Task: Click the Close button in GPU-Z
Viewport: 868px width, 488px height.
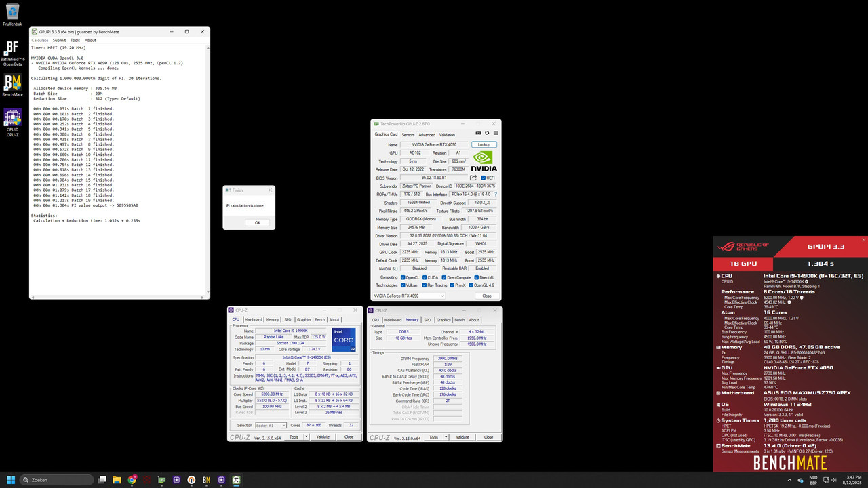Action: click(x=487, y=296)
